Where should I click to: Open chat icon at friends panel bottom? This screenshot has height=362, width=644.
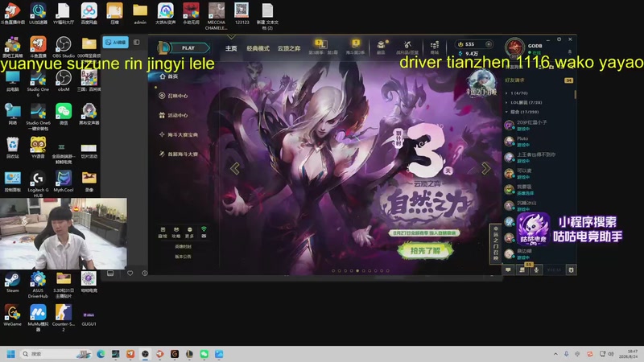[509, 270]
